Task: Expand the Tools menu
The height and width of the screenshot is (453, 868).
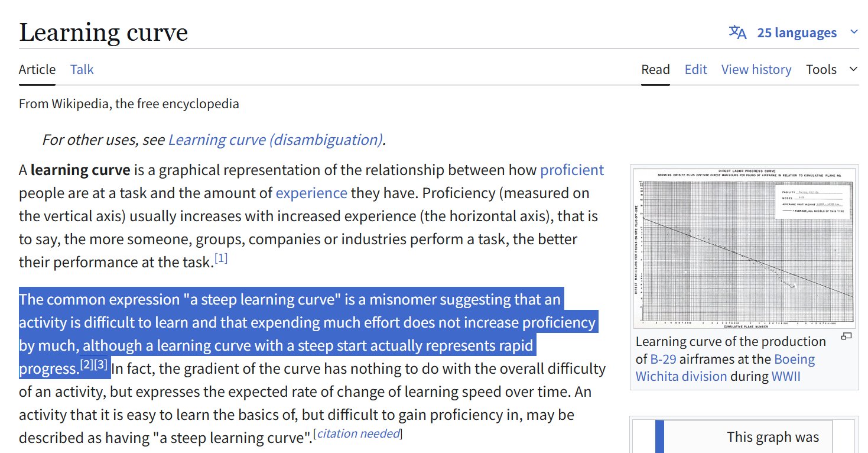Action: [x=831, y=70]
